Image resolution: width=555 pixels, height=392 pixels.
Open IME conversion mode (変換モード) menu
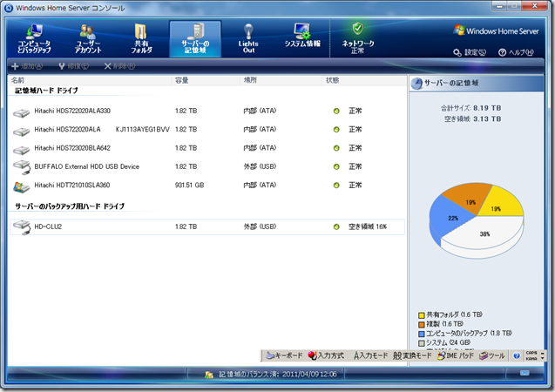pyautogui.click(x=412, y=355)
